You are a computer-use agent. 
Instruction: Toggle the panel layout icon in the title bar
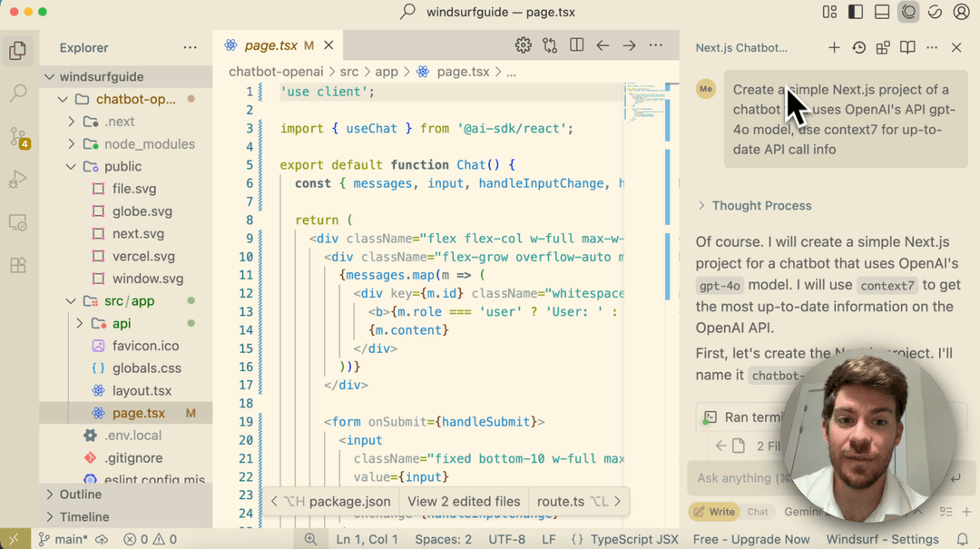[882, 12]
